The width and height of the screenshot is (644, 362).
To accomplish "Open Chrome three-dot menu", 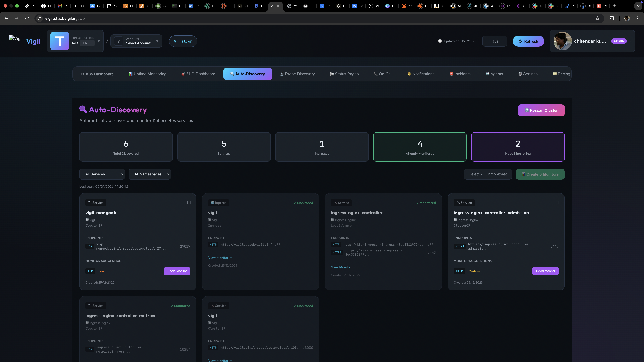I will (x=638, y=18).
